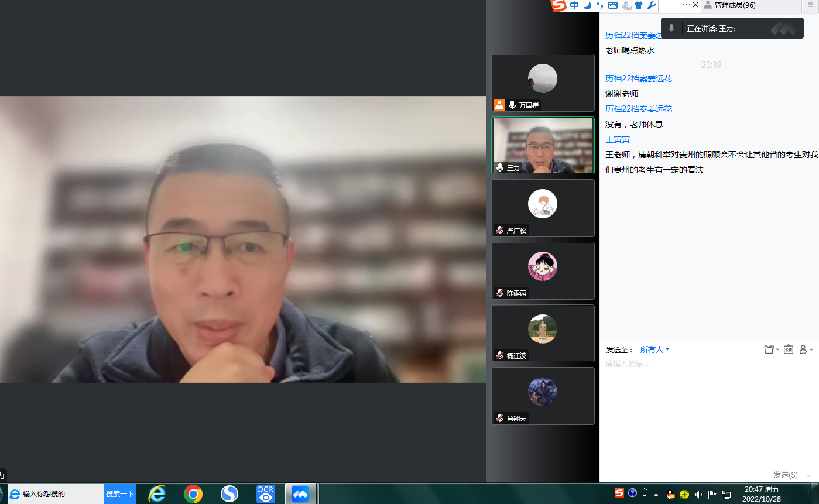Screen dimensions: 819x504
Task: Select 王力 participant video thumbnail
Action: point(543,145)
